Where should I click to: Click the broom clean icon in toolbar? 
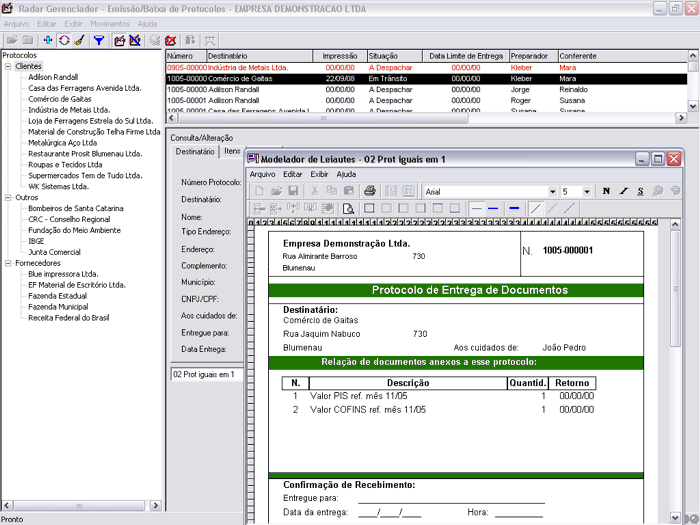coord(78,40)
